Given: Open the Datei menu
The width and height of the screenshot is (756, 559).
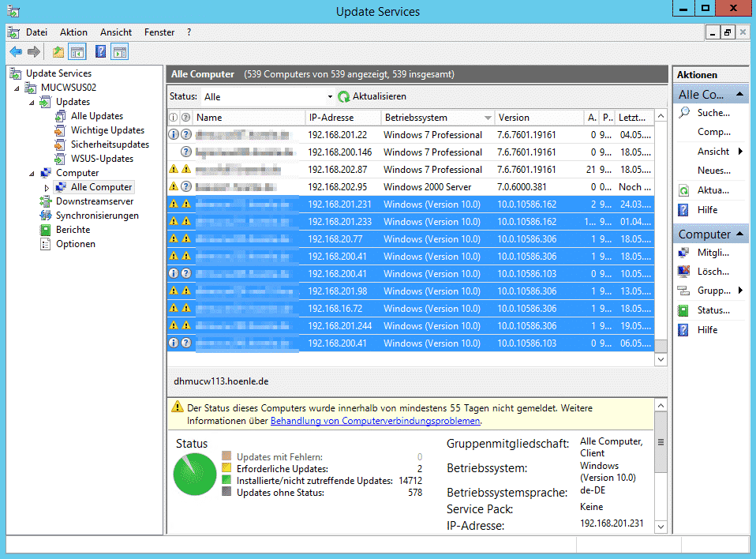Looking at the screenshot, I should (x=36, y=32).
